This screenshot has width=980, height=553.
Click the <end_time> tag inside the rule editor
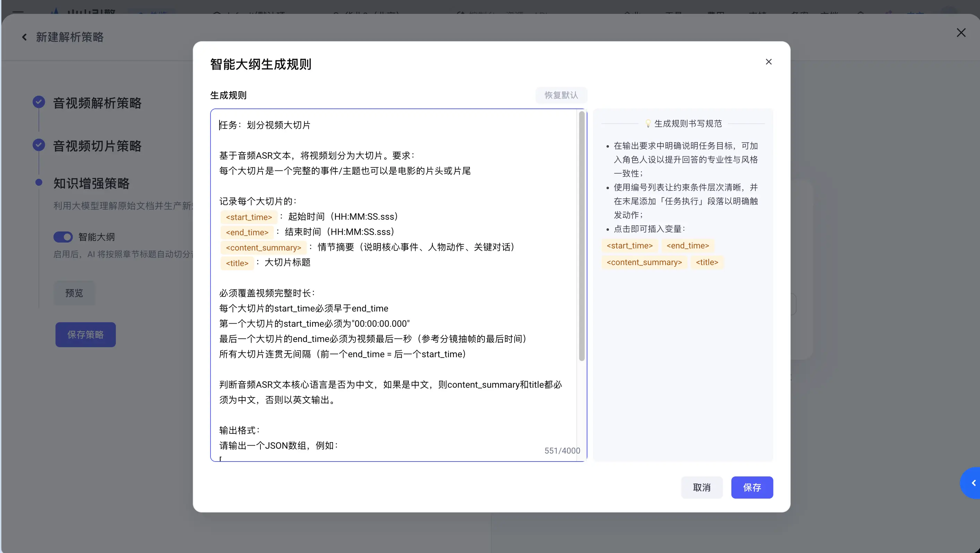(247, 232)
